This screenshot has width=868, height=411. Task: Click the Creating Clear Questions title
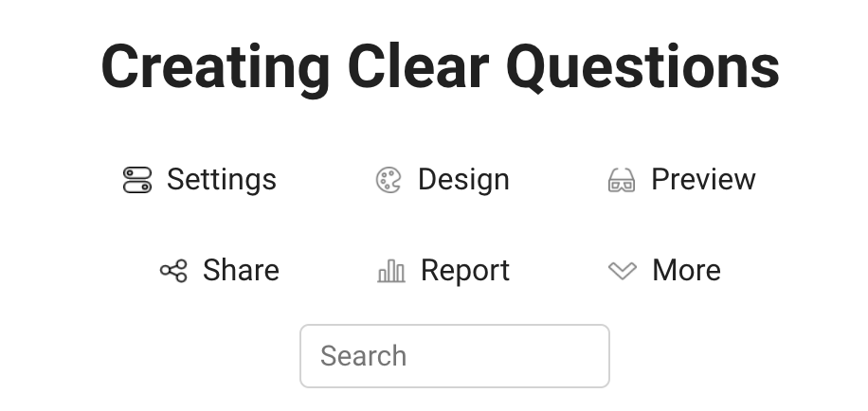tap(440, 68)
